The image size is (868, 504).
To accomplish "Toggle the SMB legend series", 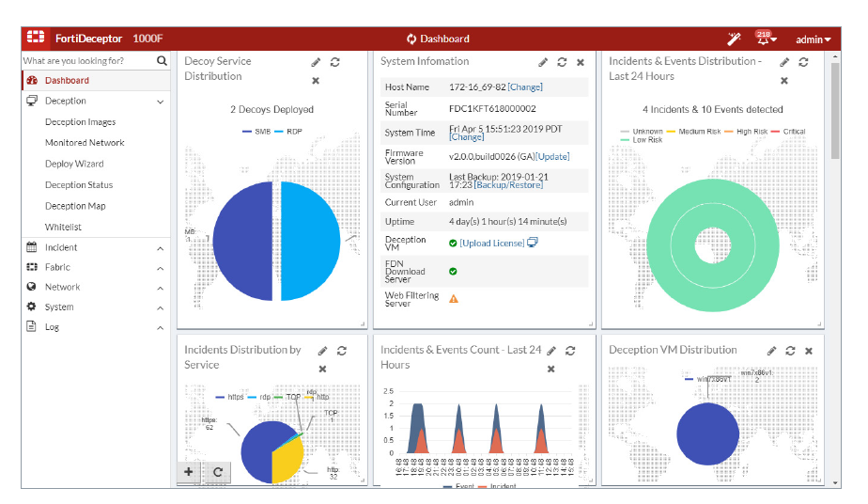I will pyautogui.click(x=256, y=132).
